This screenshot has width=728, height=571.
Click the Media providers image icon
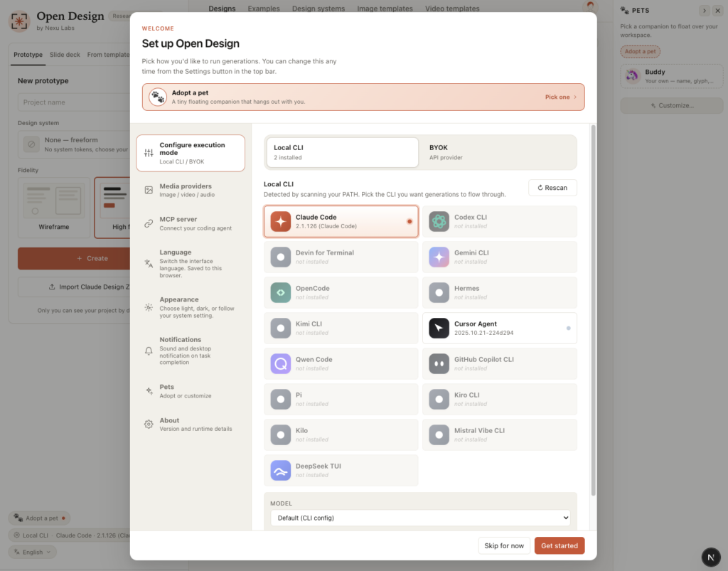pyautogui.click(x=149, y=190)
